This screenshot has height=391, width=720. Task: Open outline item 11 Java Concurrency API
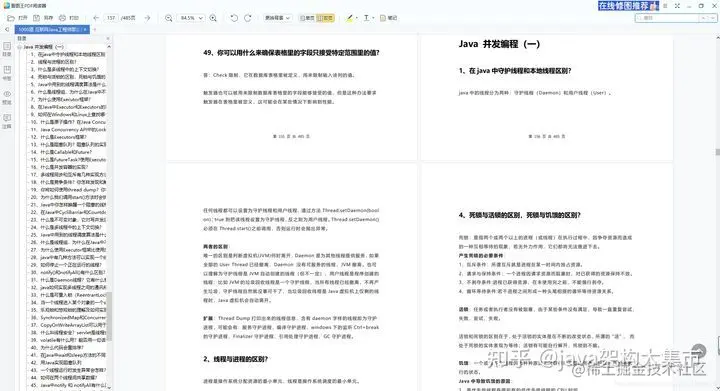point(68,129)
